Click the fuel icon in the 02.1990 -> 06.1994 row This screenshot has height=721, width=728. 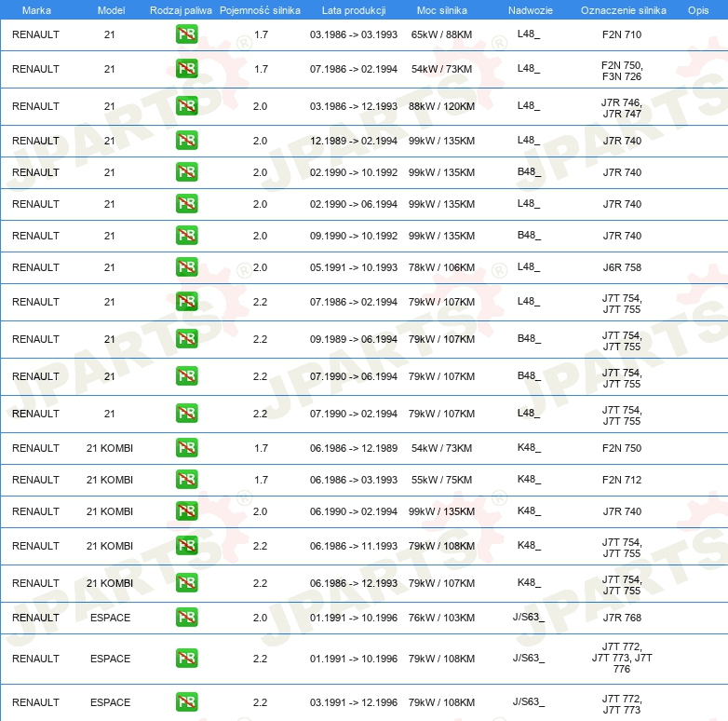coord(186,203)
